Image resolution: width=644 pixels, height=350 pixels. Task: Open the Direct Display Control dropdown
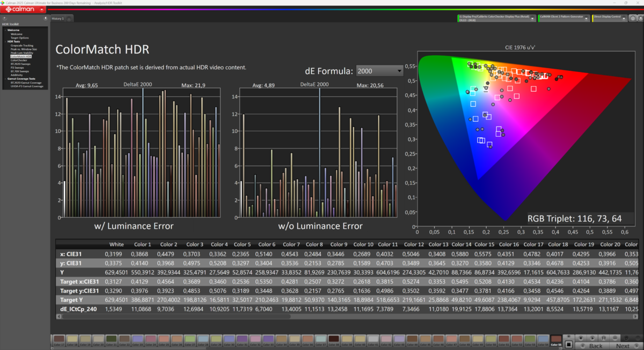point(624,18)
